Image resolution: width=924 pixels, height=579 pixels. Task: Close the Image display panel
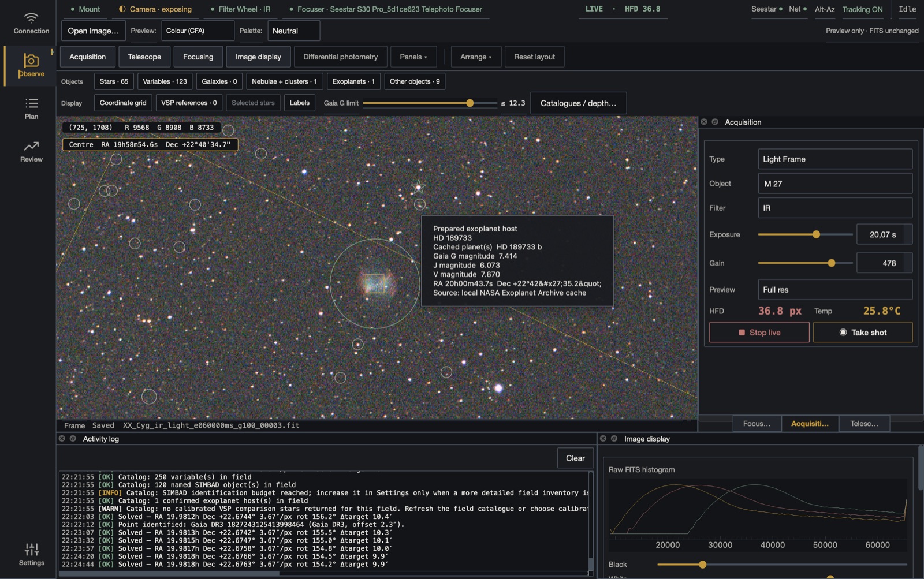click(x=603, y=439)
